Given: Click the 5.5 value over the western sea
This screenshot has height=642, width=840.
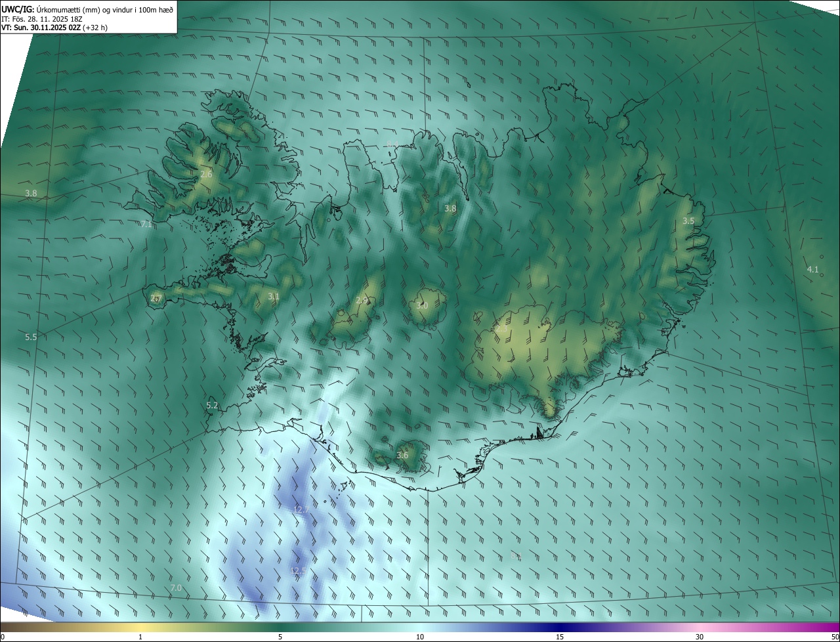Looking at the screenshot, I should point(31,337).
